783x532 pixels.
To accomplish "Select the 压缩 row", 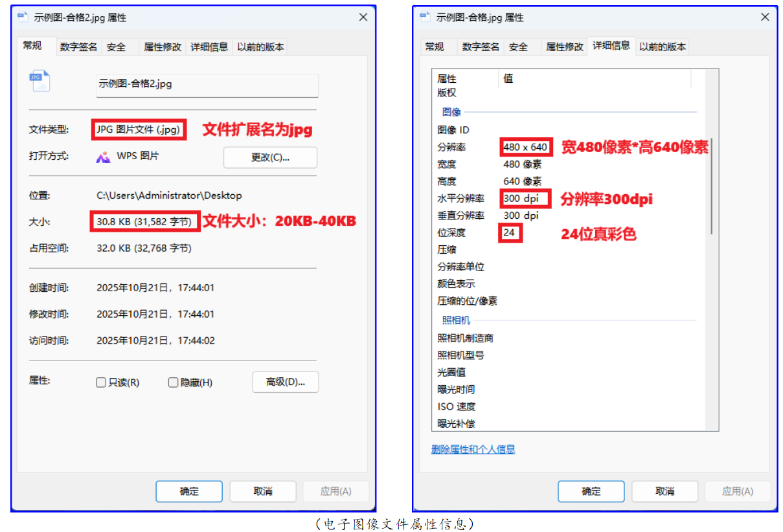I will [x=570, y=249].
